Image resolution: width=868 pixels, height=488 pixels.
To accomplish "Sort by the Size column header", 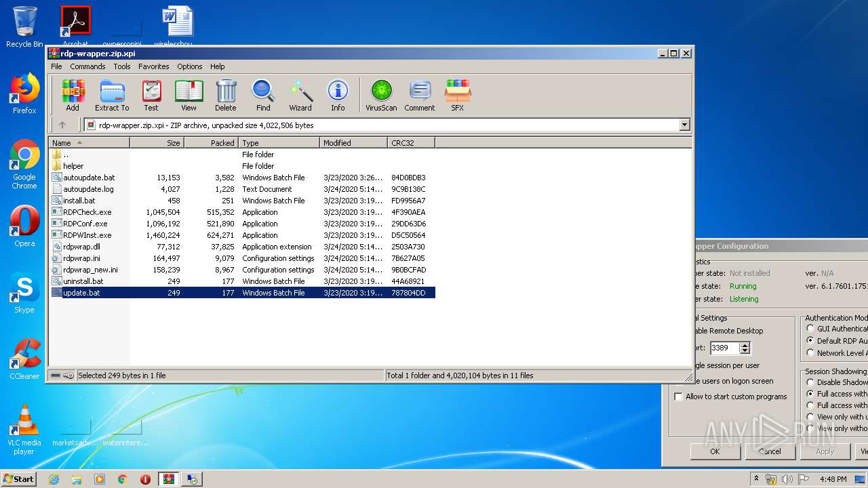I will (x=157, y=143).
